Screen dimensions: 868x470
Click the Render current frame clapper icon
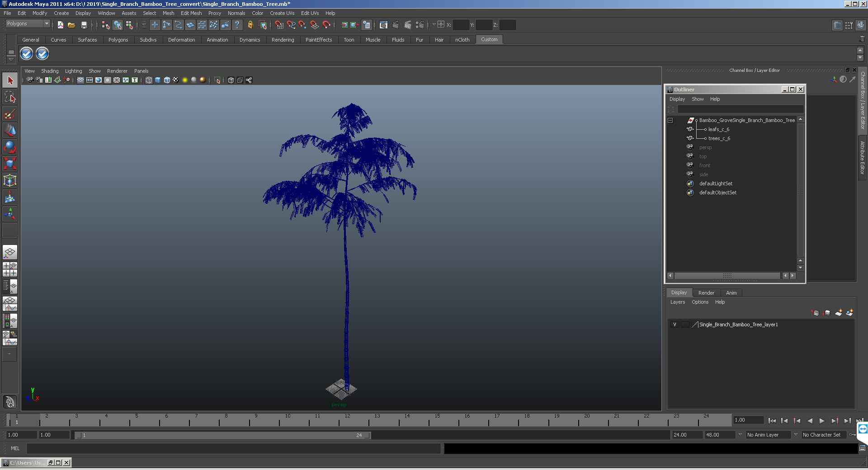pyautogui.click(x=396, y=25)
